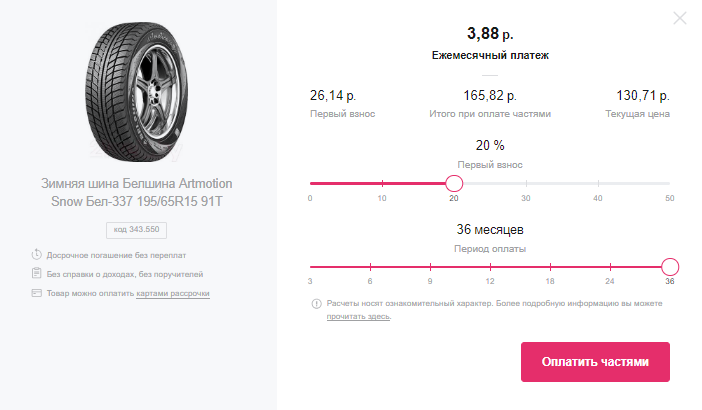The height and width of the screenshot is (410, 702).
Task: Click the product code 343.550 badge
Action: pos(137,229)
